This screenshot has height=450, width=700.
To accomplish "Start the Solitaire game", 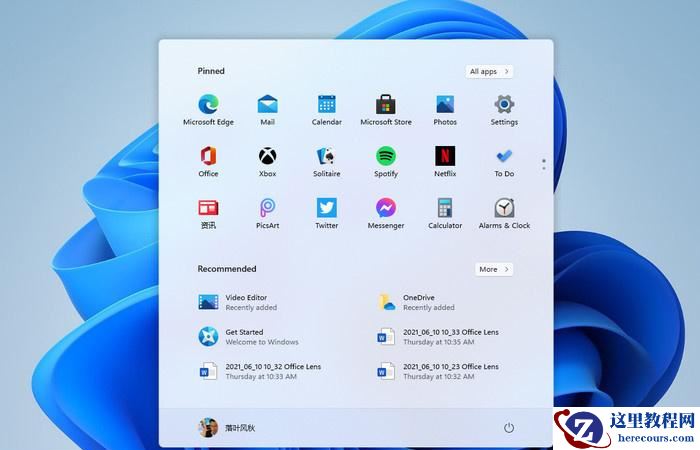I will [x=327, y=162].
